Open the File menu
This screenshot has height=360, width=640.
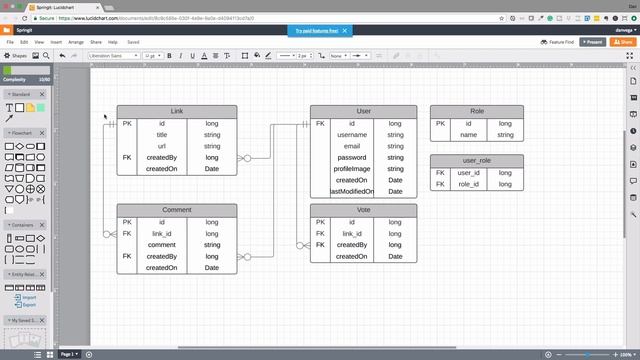(x=10, y=42)
